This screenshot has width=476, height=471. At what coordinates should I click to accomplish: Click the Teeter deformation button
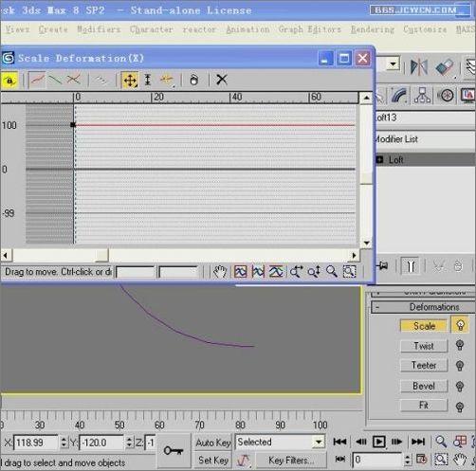pos(424,366)
